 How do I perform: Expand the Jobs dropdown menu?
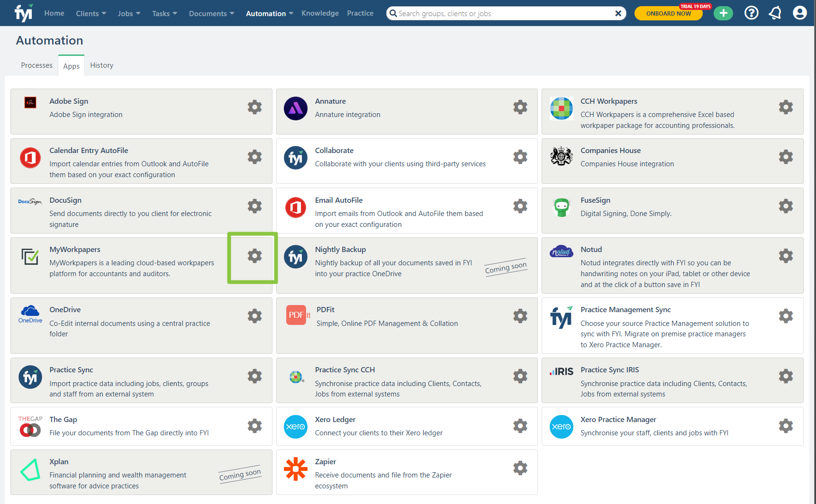(129, 13)
